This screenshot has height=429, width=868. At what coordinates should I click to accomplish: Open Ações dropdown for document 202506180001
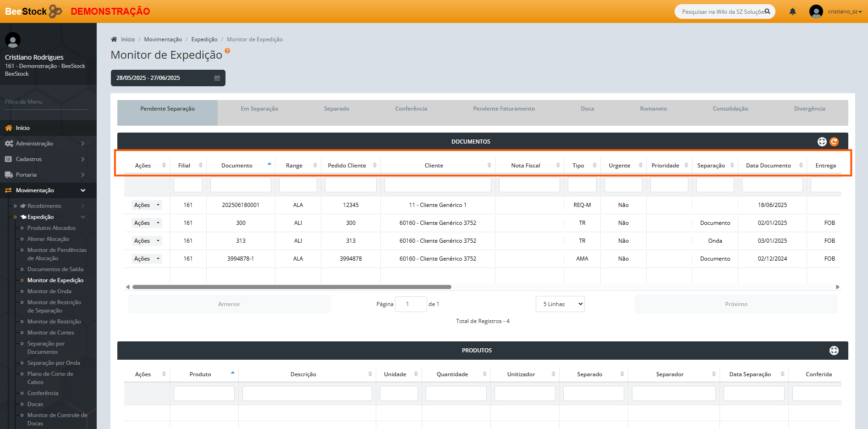click(x=158, y=205)
